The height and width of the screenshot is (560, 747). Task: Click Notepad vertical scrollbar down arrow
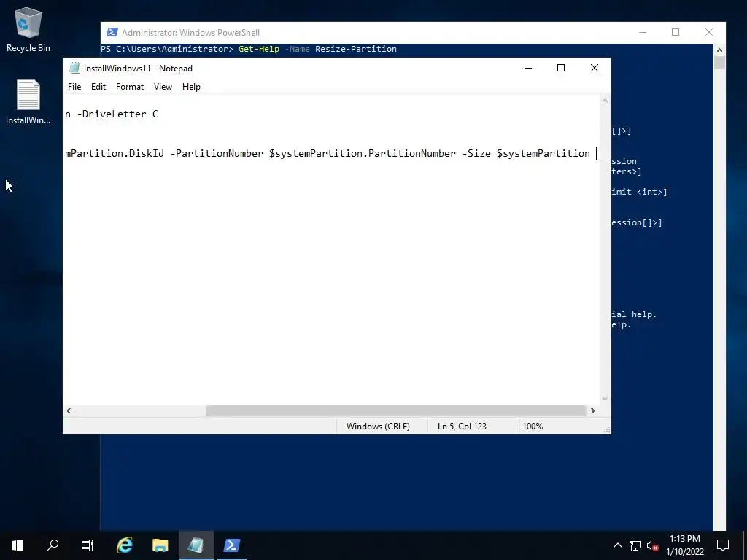pos(605,399)
